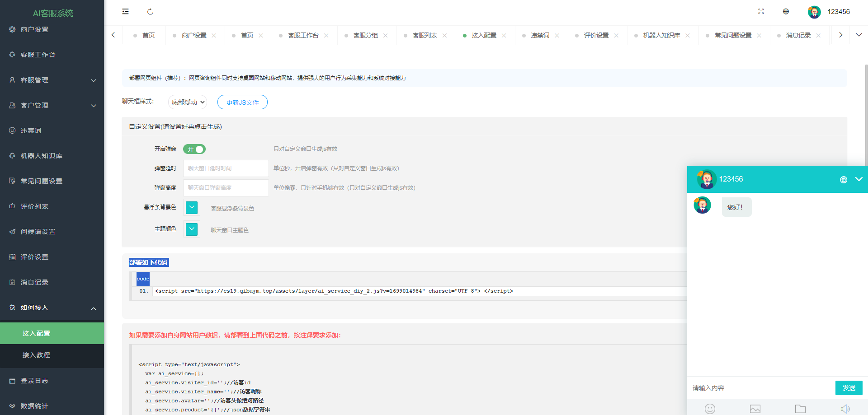Open 问候语设置 in sidebar
The height and width of the screenshot is (415, 868).
pos(52,232)
